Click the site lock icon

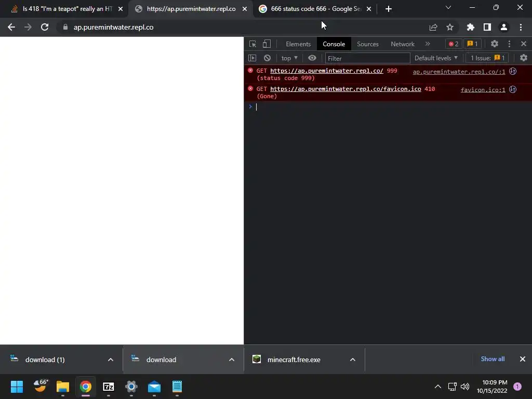[x=65, y=27]
